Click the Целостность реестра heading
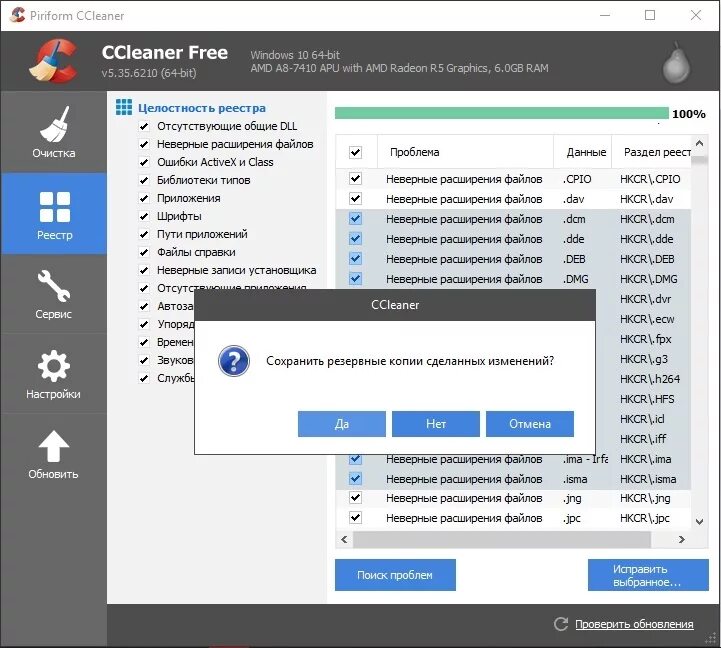The width and height of the screenshot is (721, 648). point(202,108)
